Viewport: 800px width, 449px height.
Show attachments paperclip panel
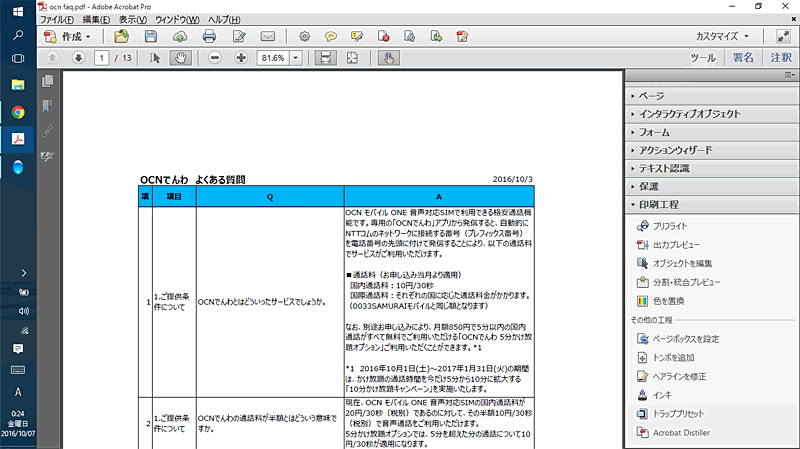pyautogui.click(x=47, y=131)
